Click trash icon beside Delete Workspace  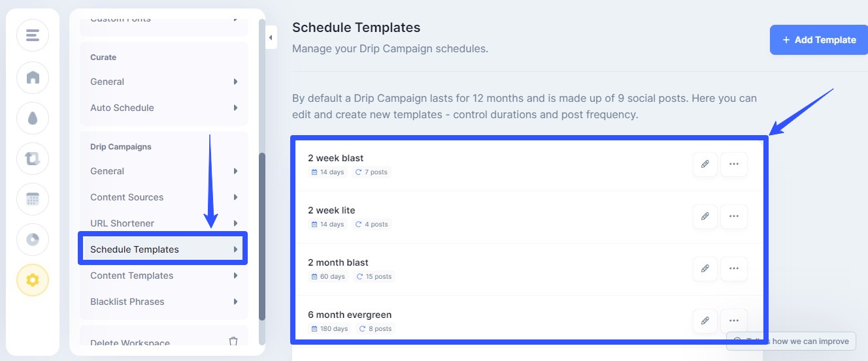click(x=233, y=342)
